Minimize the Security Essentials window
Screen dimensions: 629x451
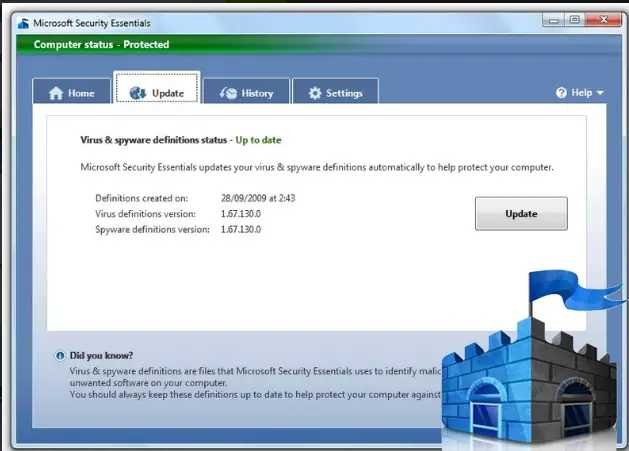tap(554, 20)
